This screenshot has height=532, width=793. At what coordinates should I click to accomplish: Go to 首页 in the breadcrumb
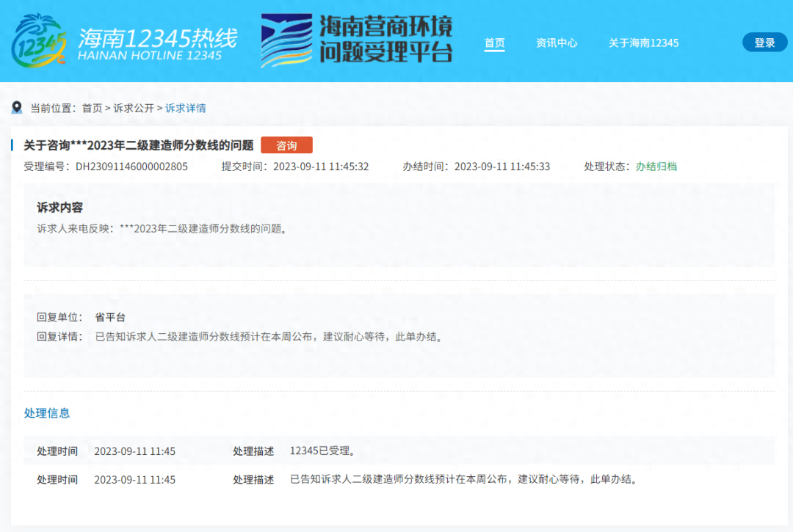click(x=92, y=108)
